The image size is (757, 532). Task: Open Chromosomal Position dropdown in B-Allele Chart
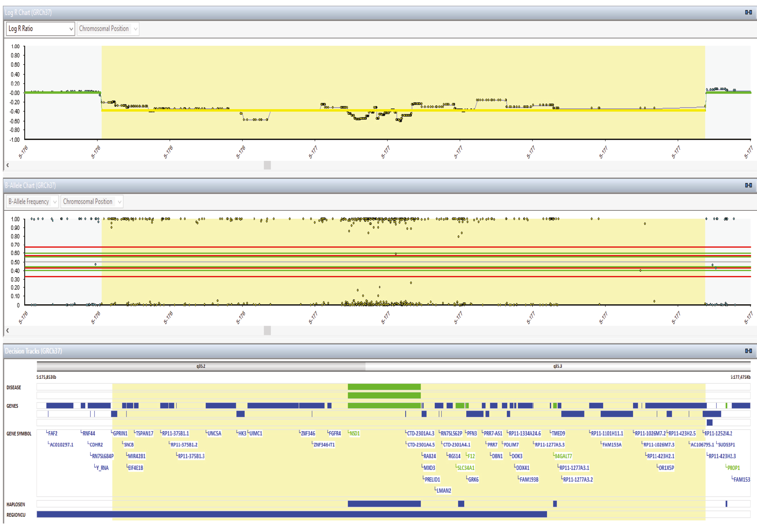[x=92, y=202]
